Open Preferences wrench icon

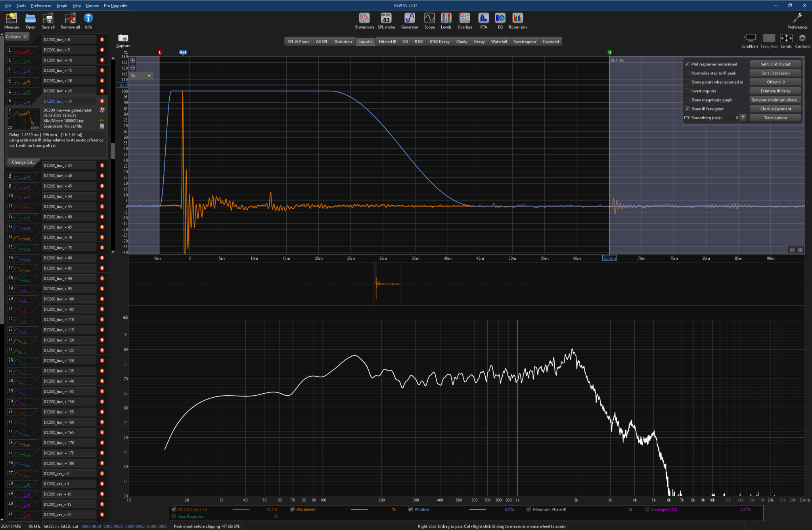(797, 21)
